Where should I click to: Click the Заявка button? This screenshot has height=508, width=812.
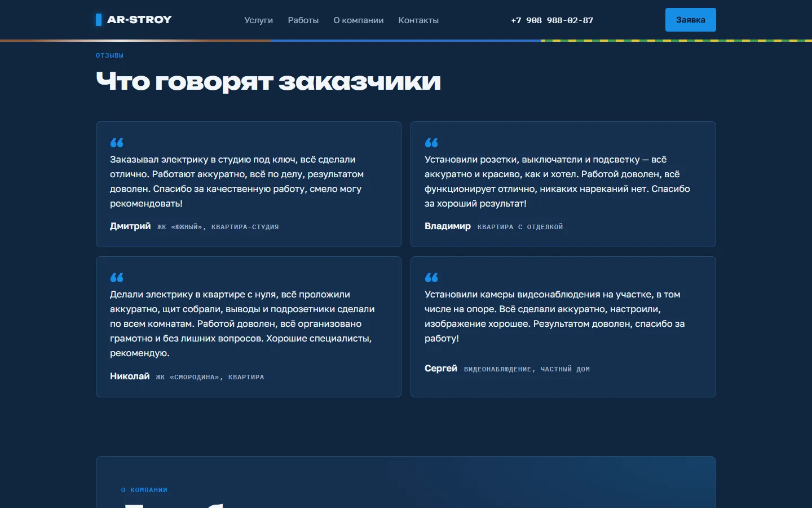point(691,20)
